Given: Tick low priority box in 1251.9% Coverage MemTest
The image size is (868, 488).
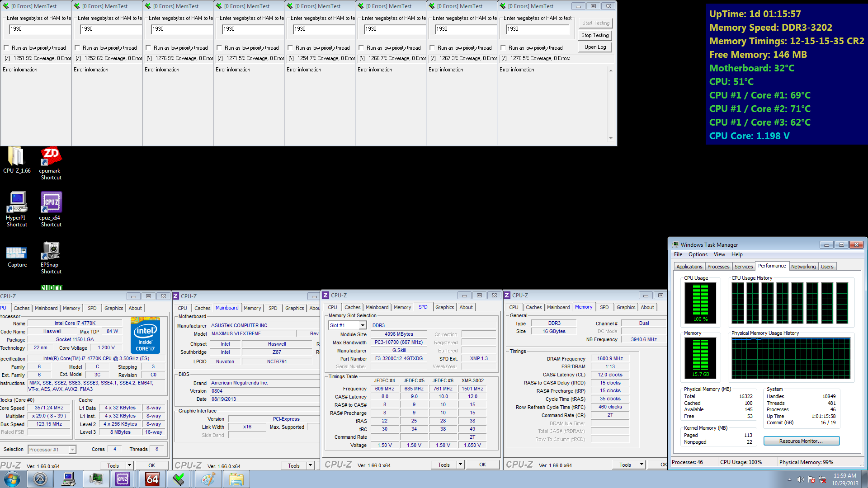Looking at the screenshot, I should 6,47.
